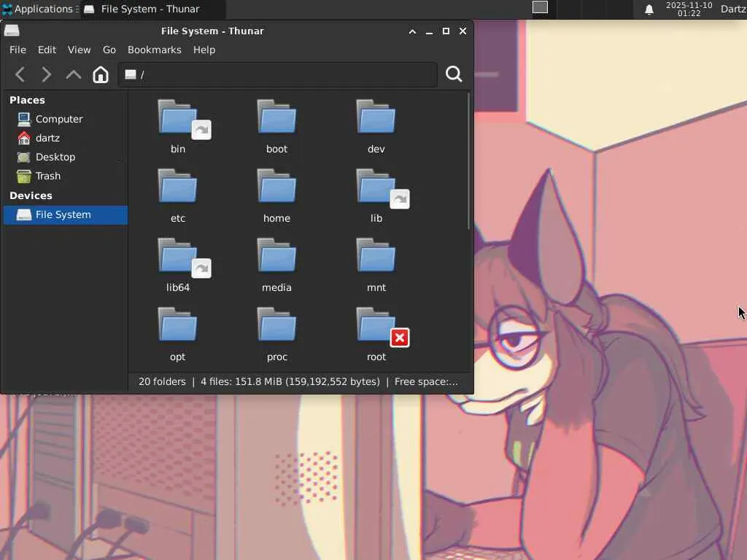Select the bin folder icon
Viewport: 747px width, 560px height.
click(178, 117)
